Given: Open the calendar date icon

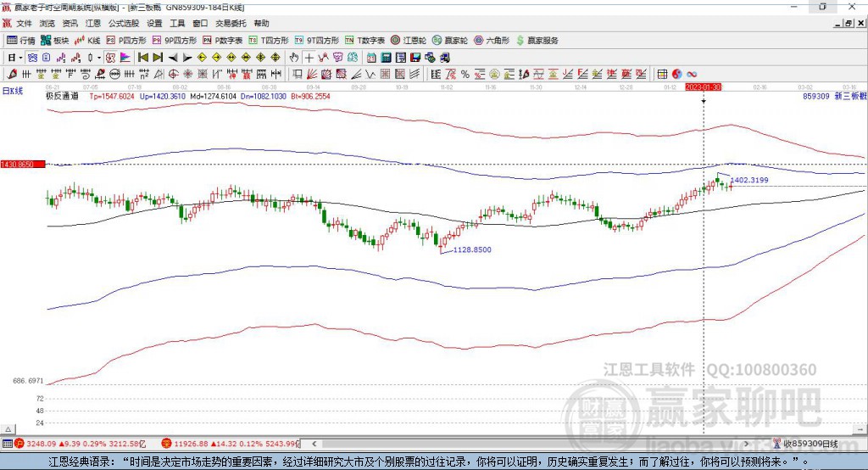Looking at the screenshot, I should 371,58.
